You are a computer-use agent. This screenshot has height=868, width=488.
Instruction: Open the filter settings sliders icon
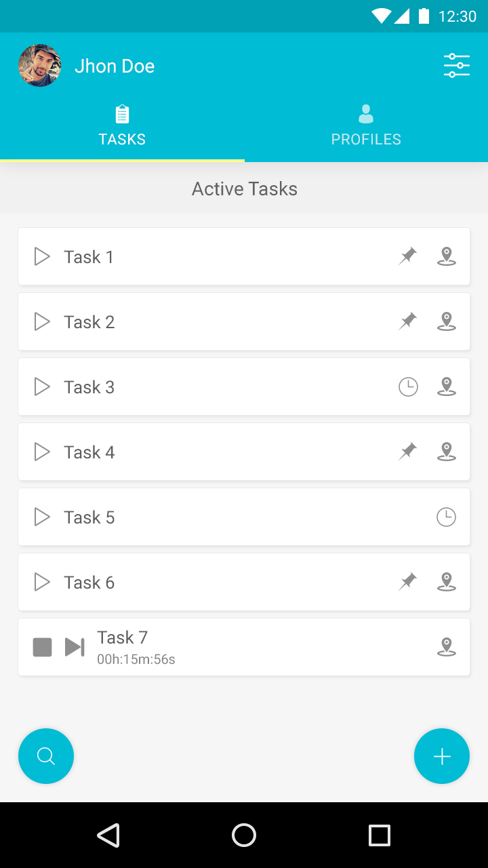457,66
